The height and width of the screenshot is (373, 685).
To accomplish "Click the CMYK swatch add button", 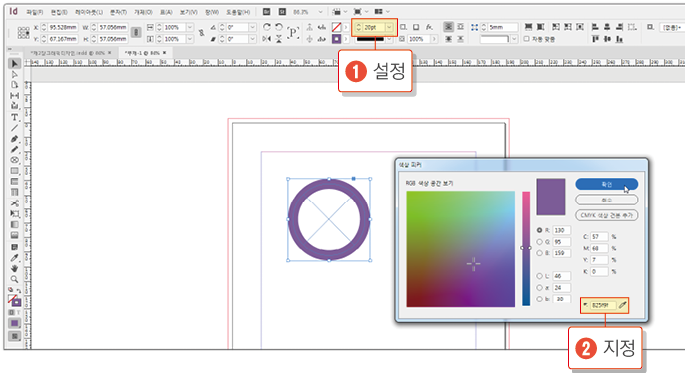I will [x=606, y=215].
